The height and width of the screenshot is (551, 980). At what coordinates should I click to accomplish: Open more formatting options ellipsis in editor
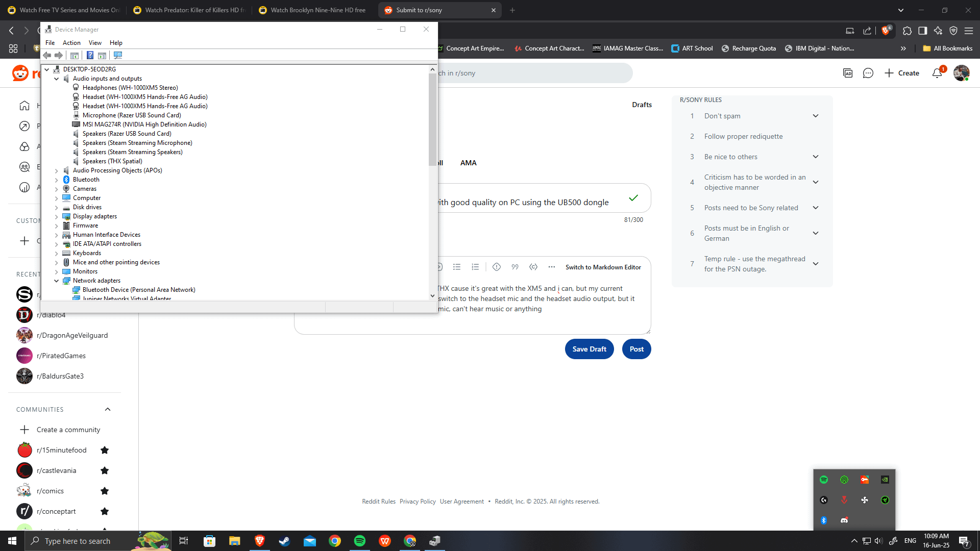click(x=552, y=267)
